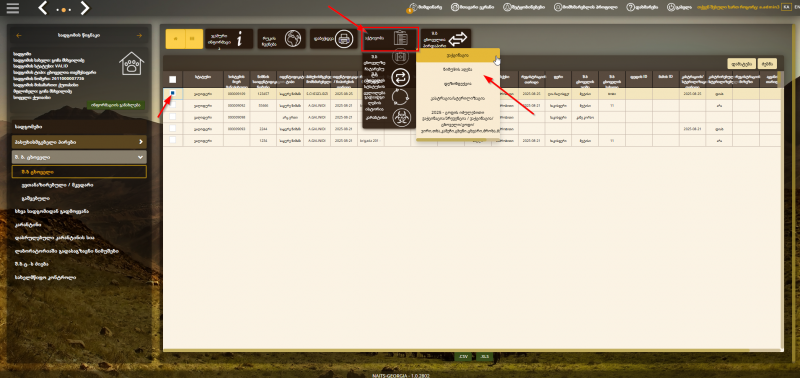The image size is (800, 378).
Task: Tick the checkbox in row 000009098
Action: click(x=172, y=117)
